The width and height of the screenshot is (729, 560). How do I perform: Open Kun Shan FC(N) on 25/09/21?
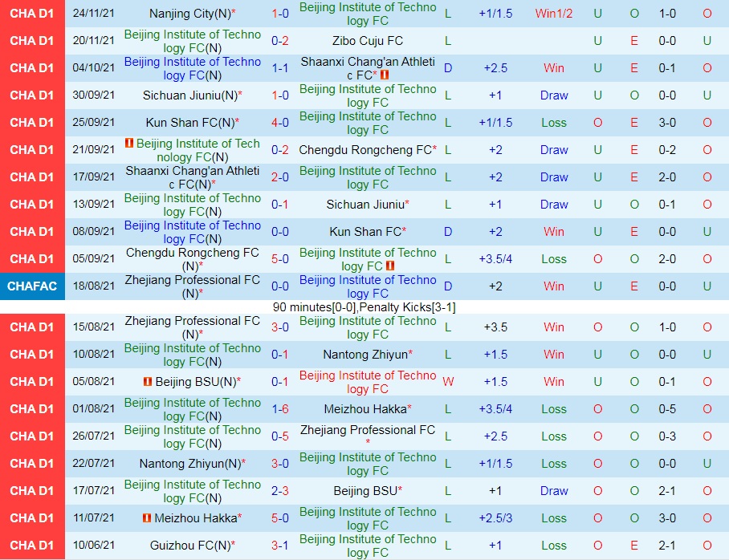tap(190, 123)
